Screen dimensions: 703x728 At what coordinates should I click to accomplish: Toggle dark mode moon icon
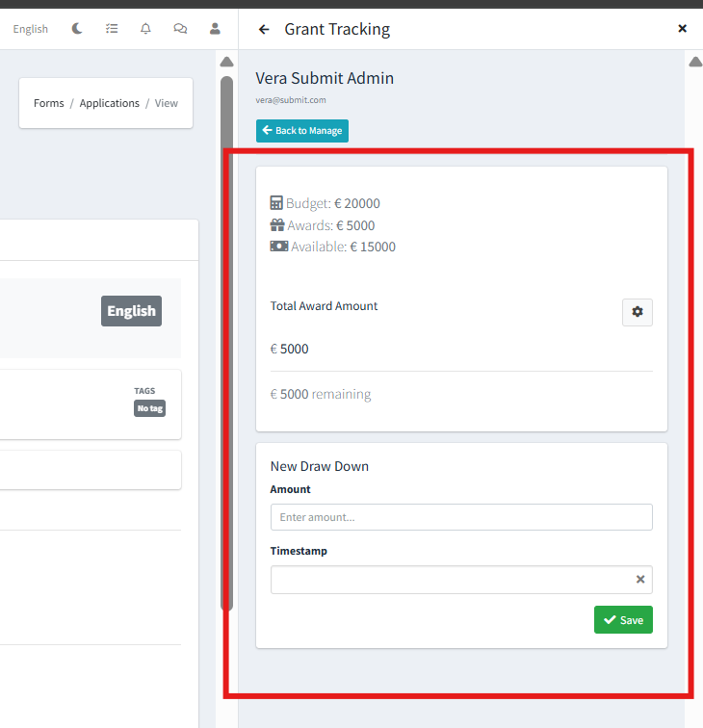click(77, 29)
